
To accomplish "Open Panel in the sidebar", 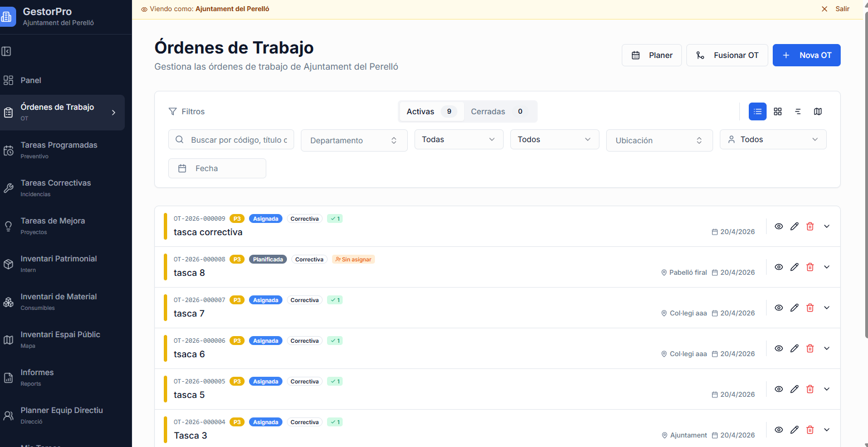I will (62, 80).
